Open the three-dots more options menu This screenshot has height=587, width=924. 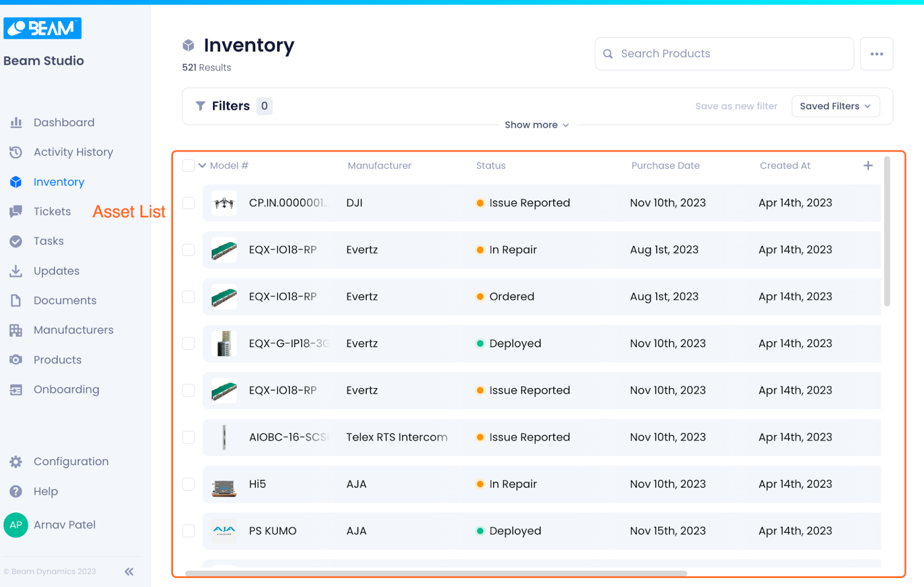[877, 54]
